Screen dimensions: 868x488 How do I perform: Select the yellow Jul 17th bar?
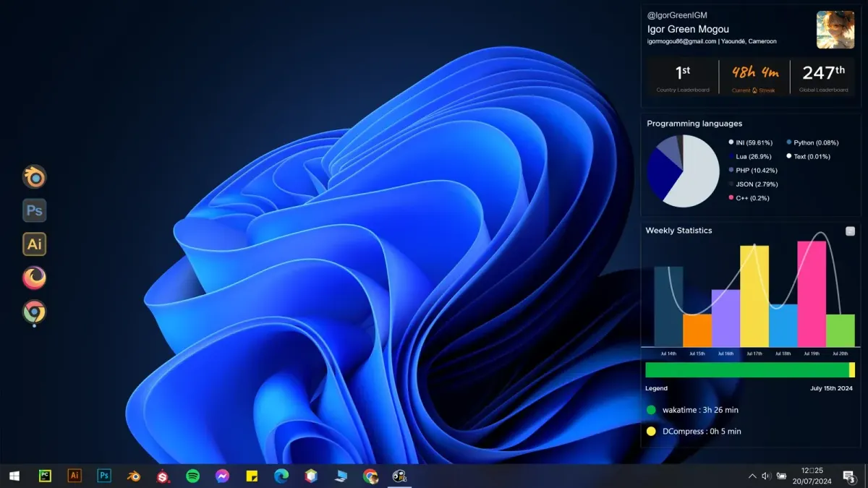(754, 296)
